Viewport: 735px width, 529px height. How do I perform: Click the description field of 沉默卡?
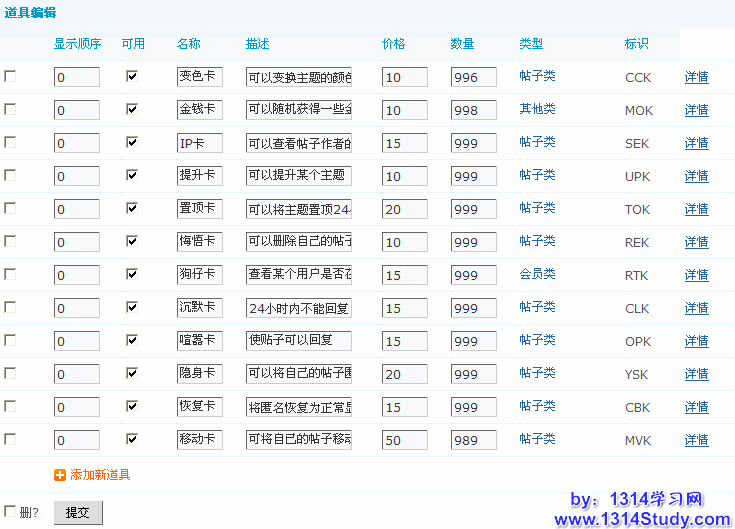point(298,308)
